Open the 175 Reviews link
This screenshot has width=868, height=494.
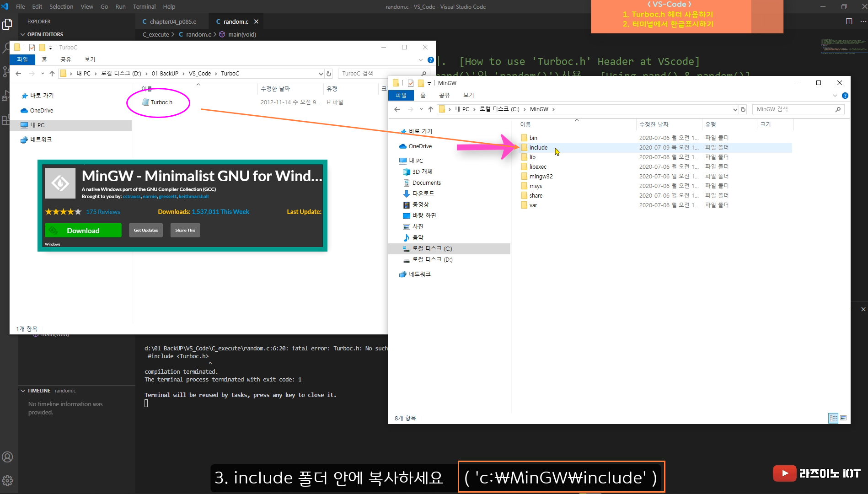click(x=103, y=212)
